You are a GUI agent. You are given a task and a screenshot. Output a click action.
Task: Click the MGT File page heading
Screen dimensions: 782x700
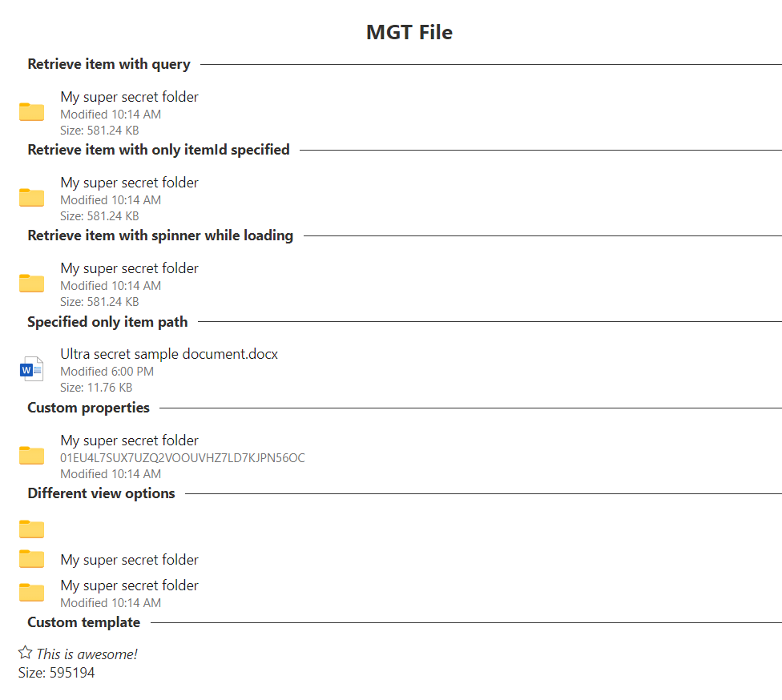click(409, 32)
